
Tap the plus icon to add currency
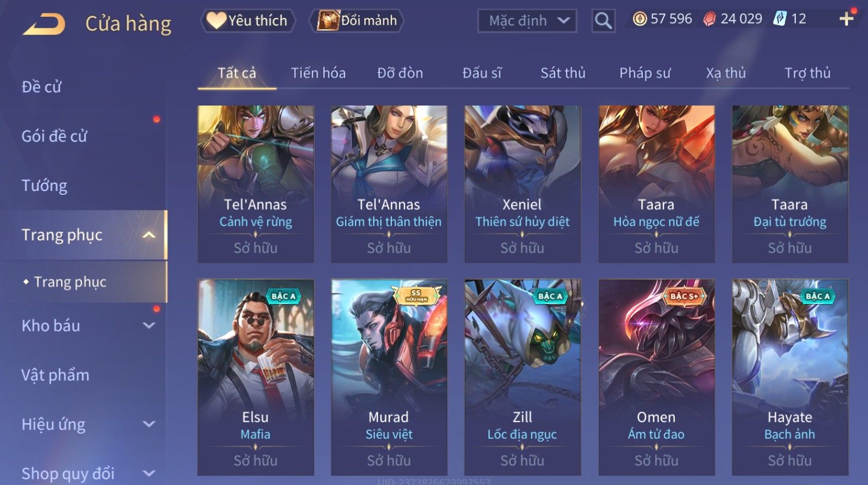click(847, 19)
